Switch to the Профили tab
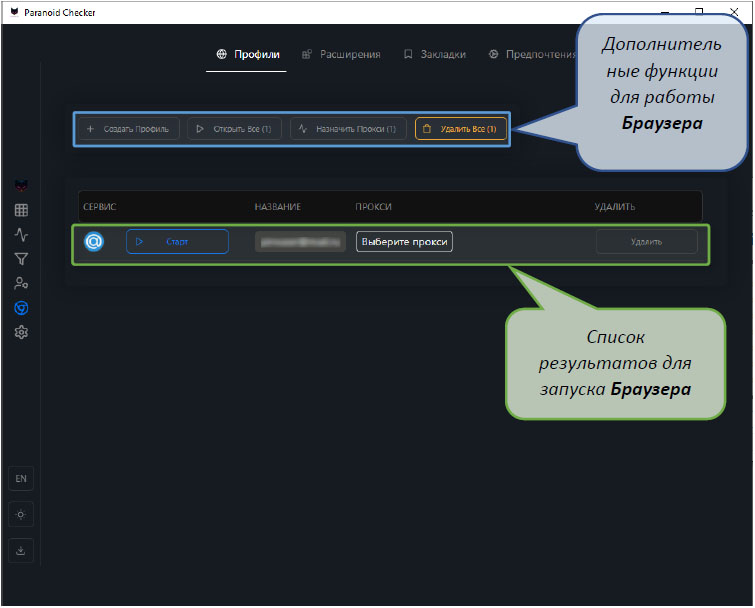 click(x=247, y=54)
